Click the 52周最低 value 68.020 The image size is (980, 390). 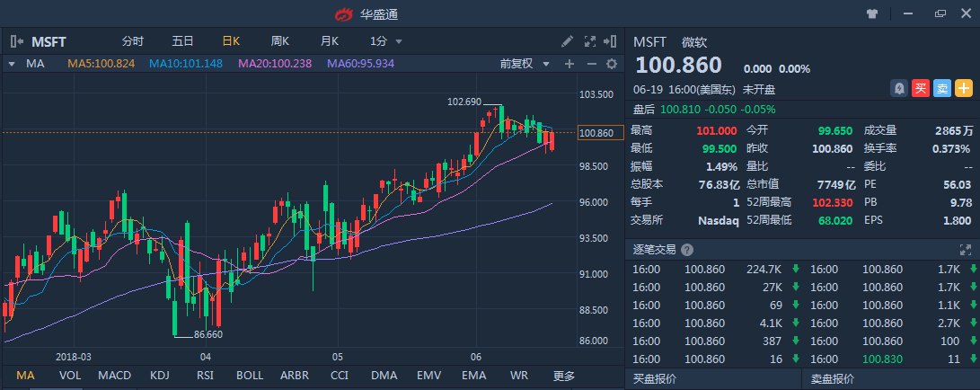(836, 221)
